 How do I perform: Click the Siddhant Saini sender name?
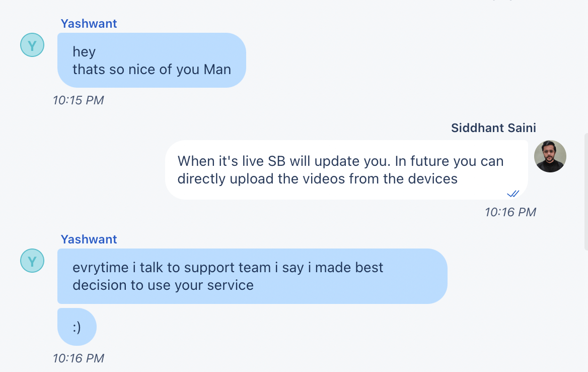pyautogui.click(x=493, y=128)
